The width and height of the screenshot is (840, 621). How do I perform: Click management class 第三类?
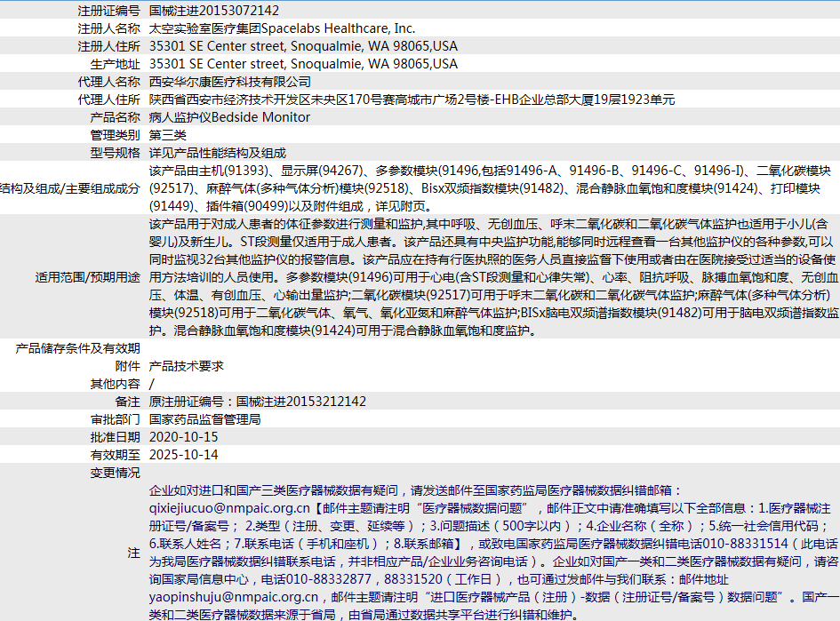(x=168, y=135)
